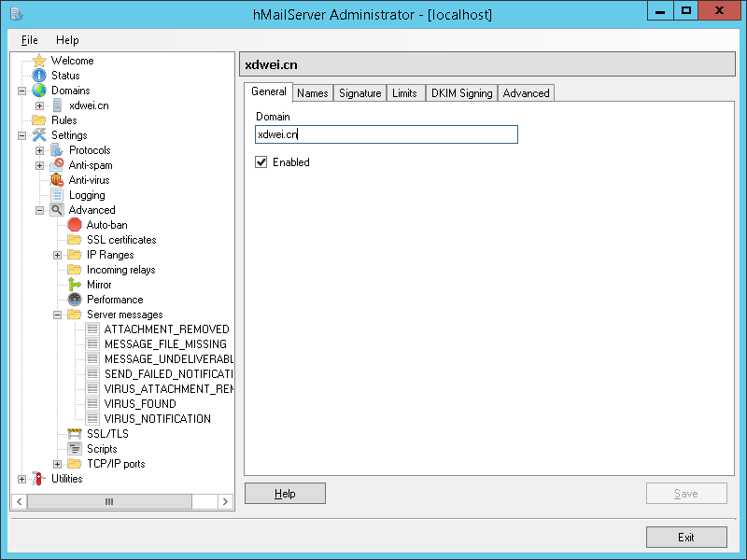The height and width of the screenshot is (560, 747).
Task: Uncheck the Enabled domain checkbox
Action: pyautogui.click(x=261, y=161)
